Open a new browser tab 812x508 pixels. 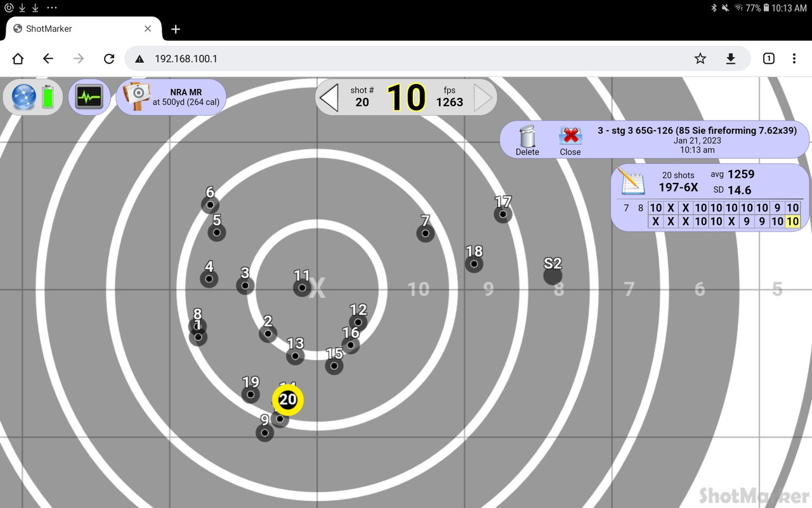[175, 29]
